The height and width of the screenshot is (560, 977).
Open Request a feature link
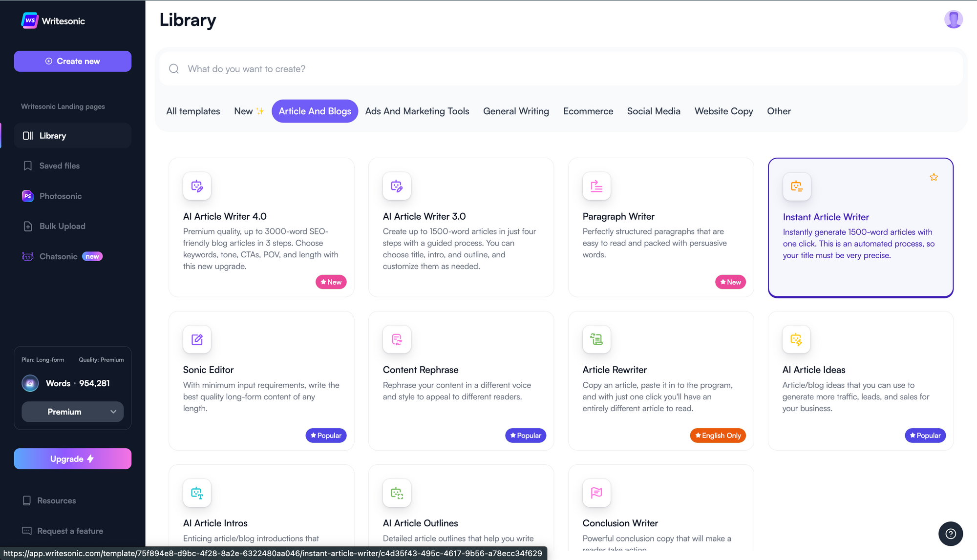pos(70,531)
